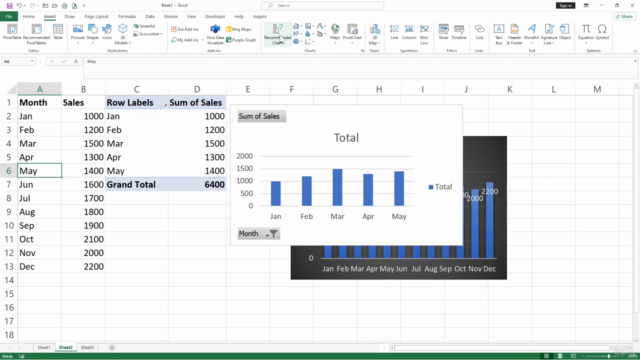Click the Scatter chart icon in Charts group

pos(308,41)
